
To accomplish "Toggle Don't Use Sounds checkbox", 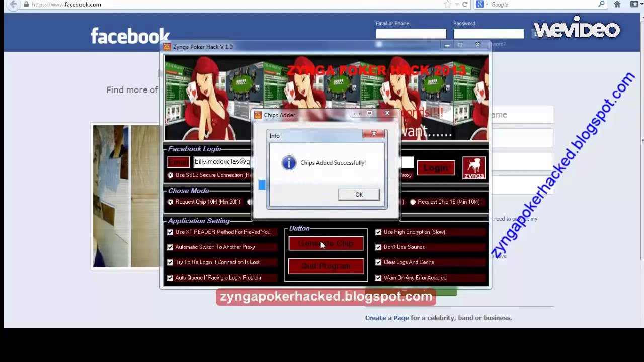I will [x=378, y=247].
